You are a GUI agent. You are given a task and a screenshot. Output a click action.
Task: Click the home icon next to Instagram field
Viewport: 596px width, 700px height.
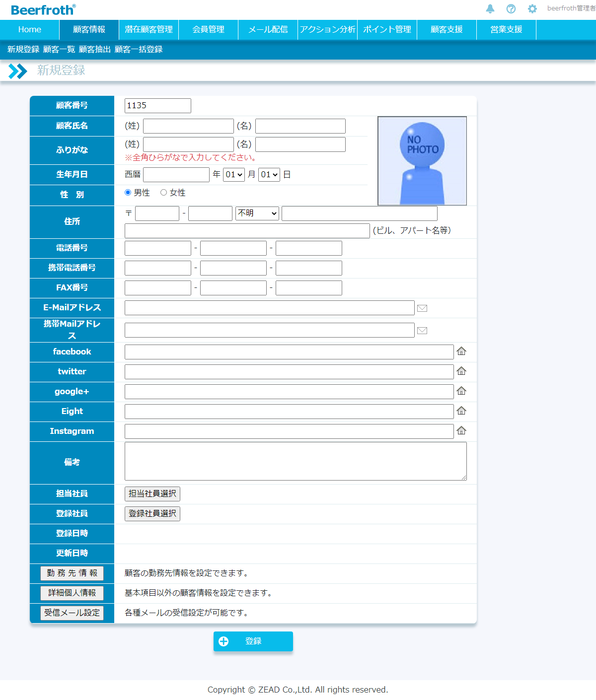click(x=461, y=431)
